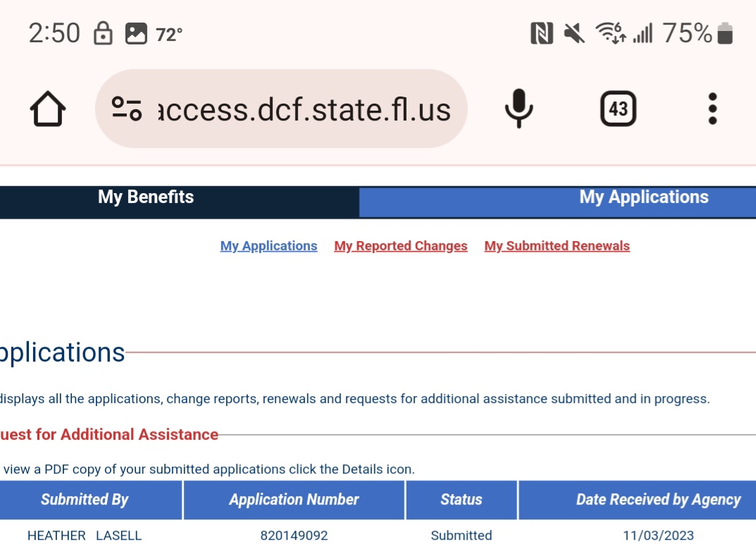The height and width of the screenshot is (549, 756).
Task: Open the My Applications link
Action: (268, 246)
